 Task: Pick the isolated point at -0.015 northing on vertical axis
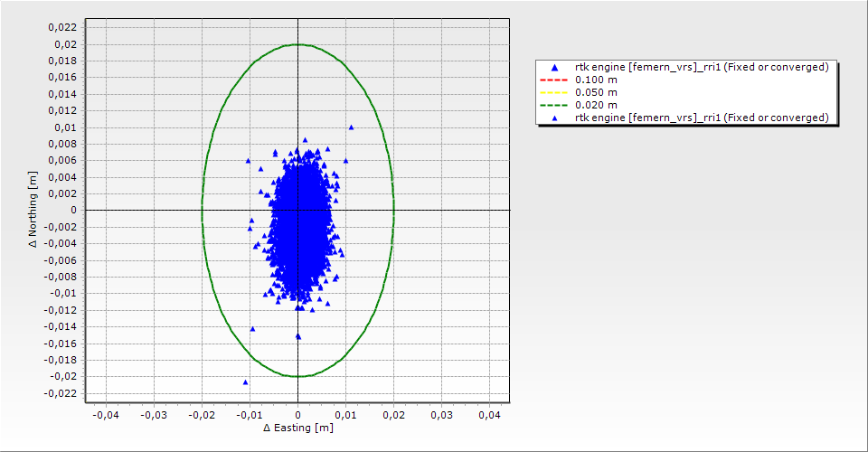tap(297, 335)
